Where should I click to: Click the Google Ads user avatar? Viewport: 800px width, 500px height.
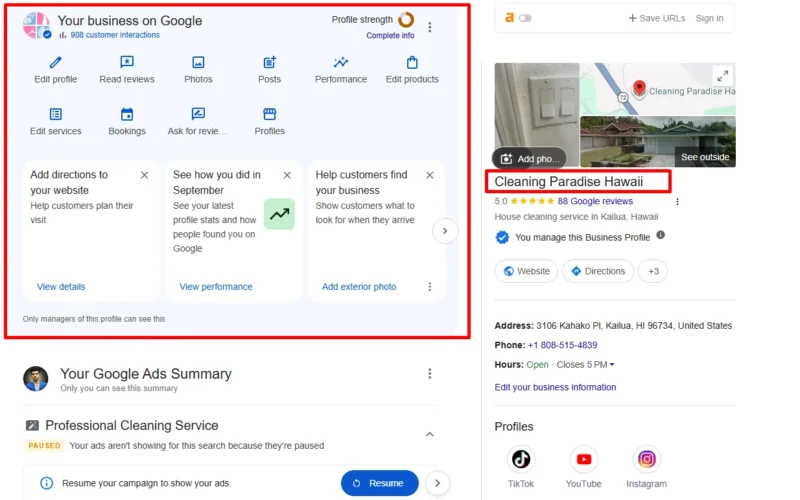(x=36, y=379)
